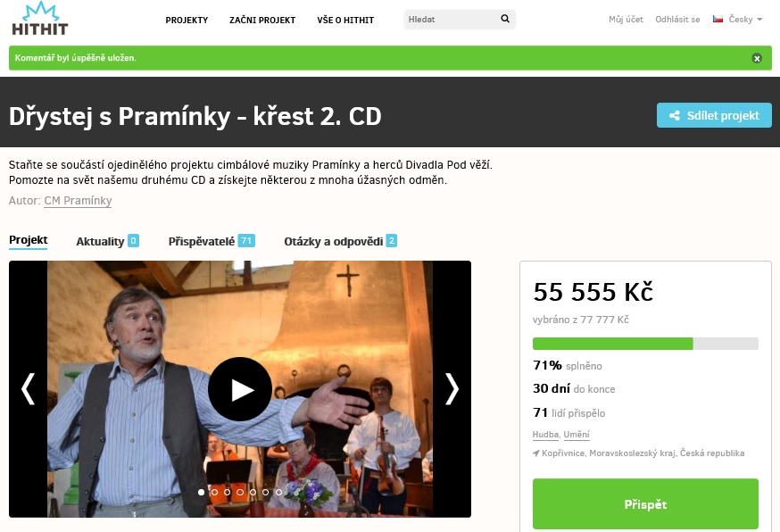Click the funding progress bar
The image size is (780, 532).
tap(645, 344)
